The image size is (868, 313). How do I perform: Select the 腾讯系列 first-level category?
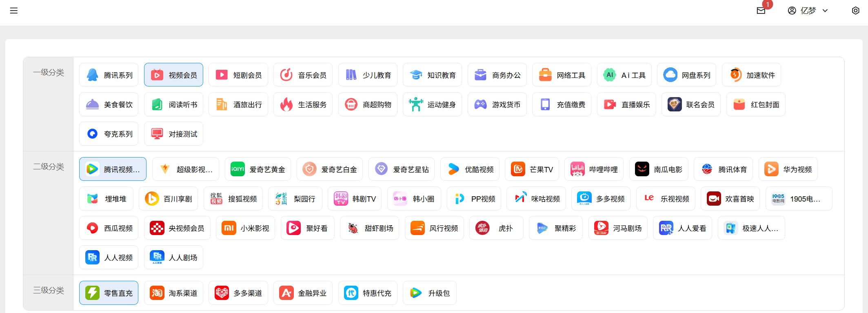coord(109,75)
